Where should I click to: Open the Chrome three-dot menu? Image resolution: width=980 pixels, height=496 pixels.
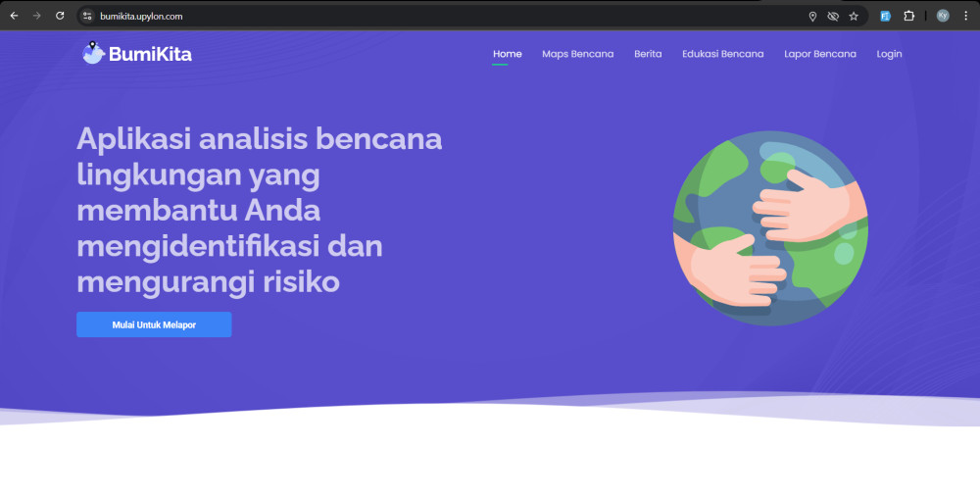click(x=965, y=16)
